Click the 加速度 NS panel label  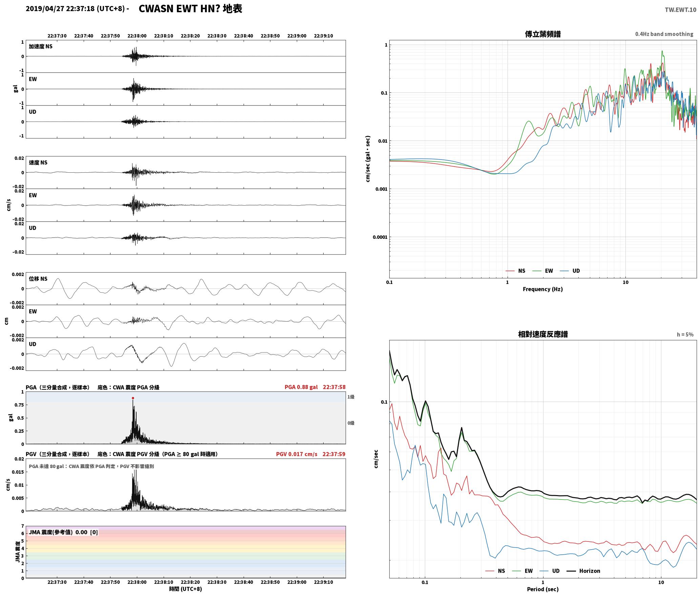click(x=41, y=46)
